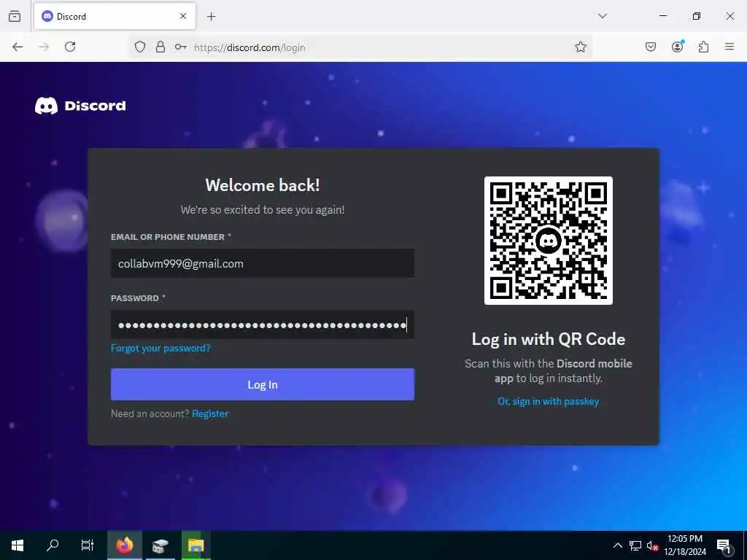Viewport: 747px width, 560px height.
Task: Open the notification Action Center
Action: [724, 545]
